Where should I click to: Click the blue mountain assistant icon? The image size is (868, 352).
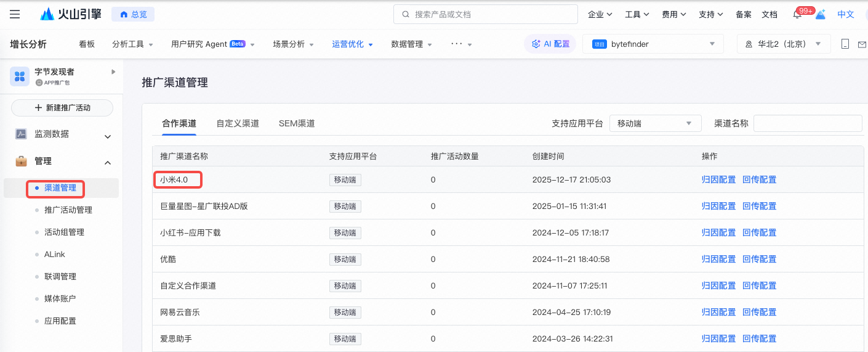(x=820, y=15)
